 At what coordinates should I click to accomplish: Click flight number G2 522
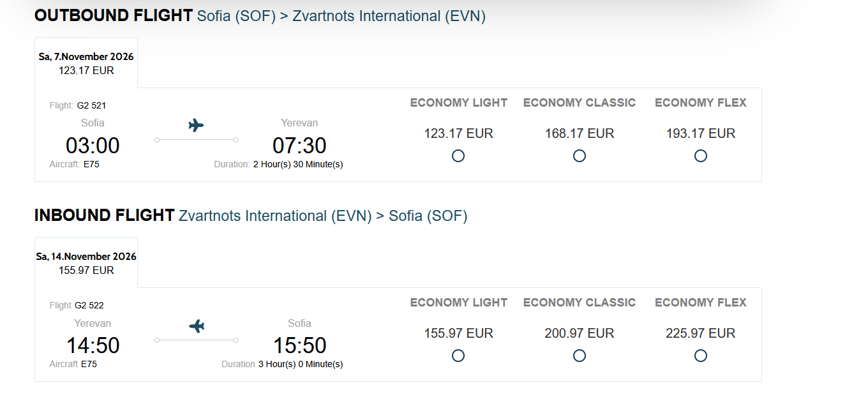89,305
